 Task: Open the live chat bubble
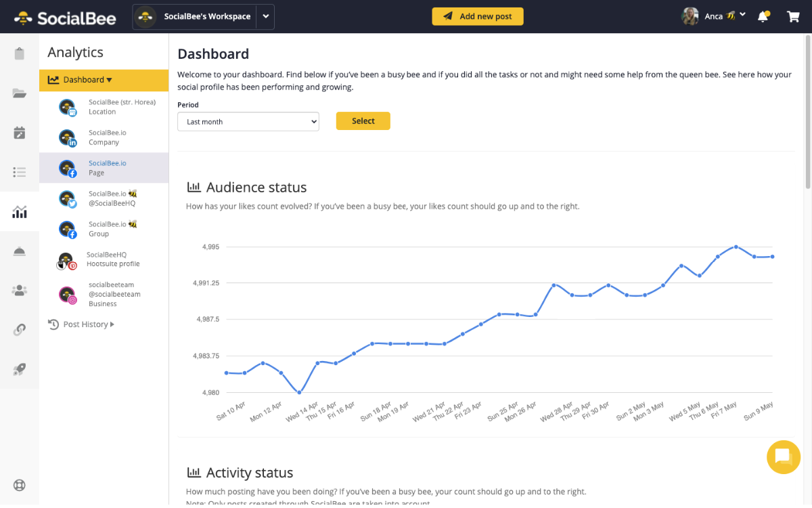point(784,457)
